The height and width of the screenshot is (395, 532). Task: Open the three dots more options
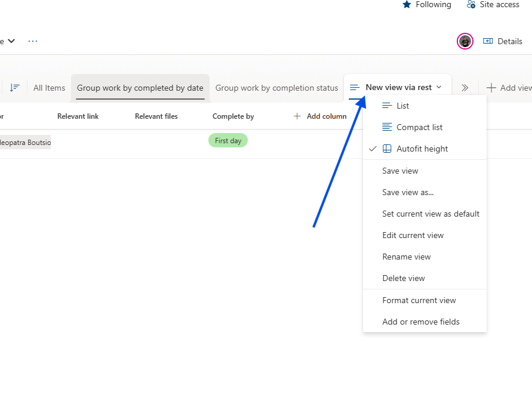tap(33, 41)
